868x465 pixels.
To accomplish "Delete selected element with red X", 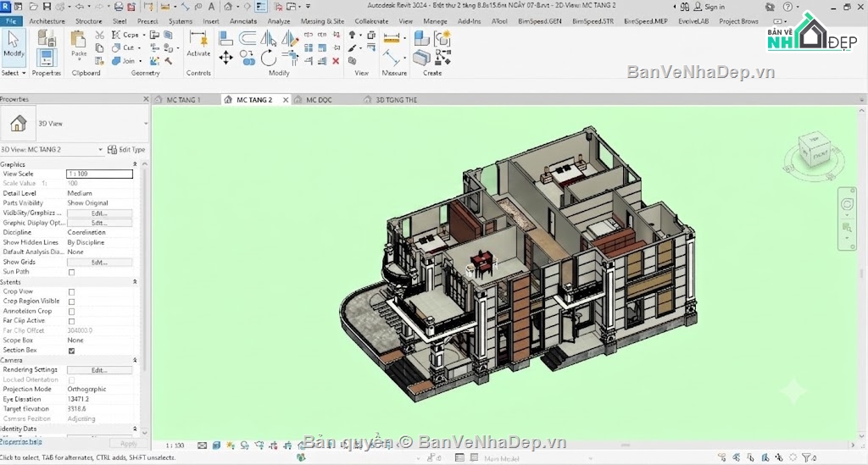I will (336, 61).
